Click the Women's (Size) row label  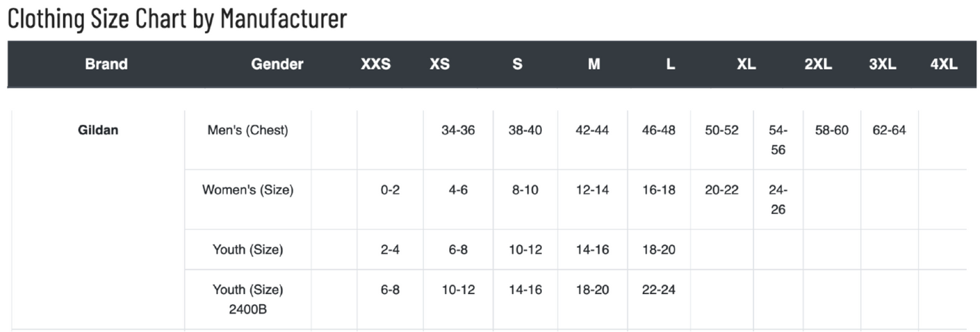[x=248, y=190]
